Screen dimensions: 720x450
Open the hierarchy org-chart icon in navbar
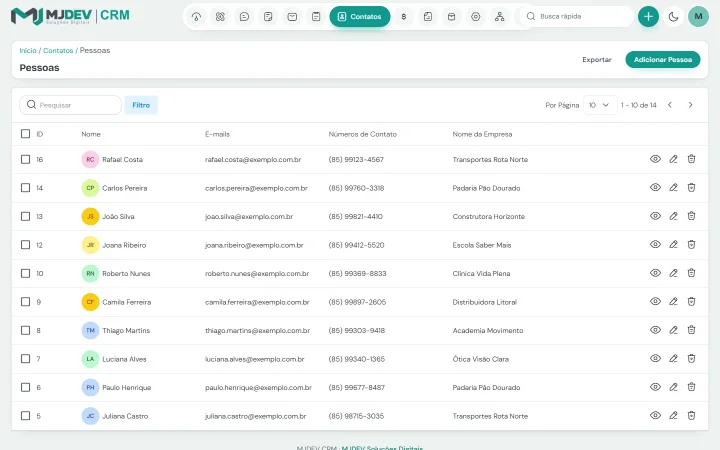coord(500,17)
